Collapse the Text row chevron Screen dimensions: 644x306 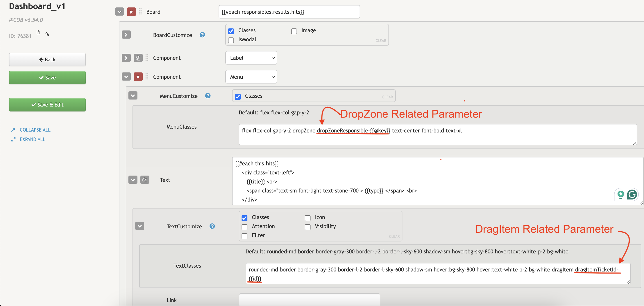(x=133, y=180)
